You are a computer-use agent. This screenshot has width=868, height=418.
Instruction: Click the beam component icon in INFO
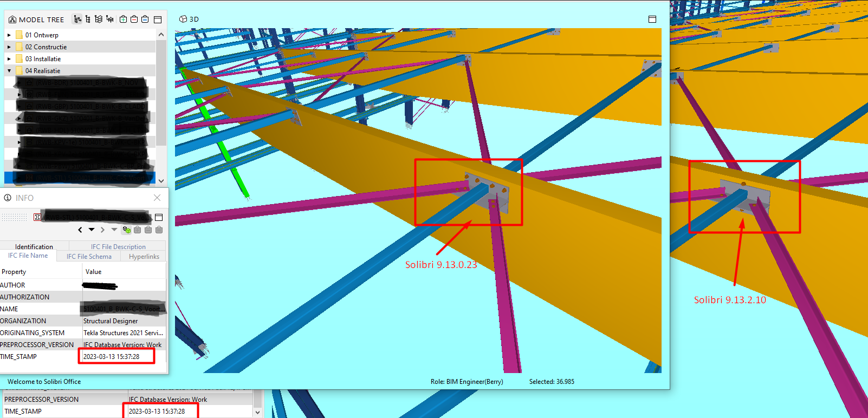coord(37,217)
